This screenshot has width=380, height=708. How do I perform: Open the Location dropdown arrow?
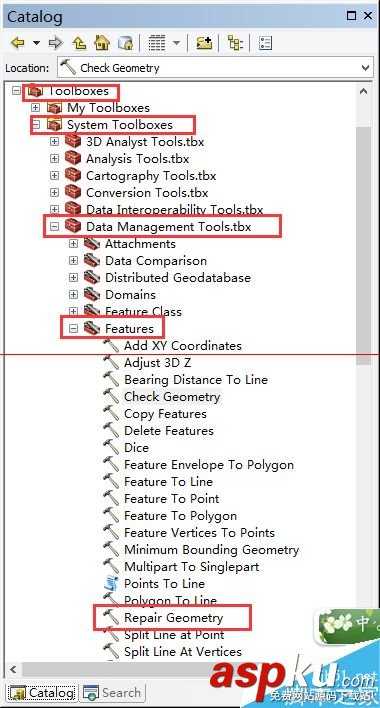point(365,68)
